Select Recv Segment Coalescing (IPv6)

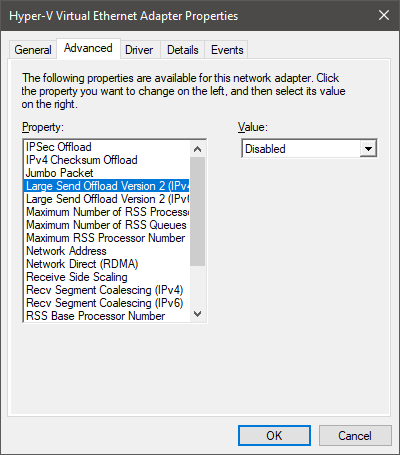[107, 303]
